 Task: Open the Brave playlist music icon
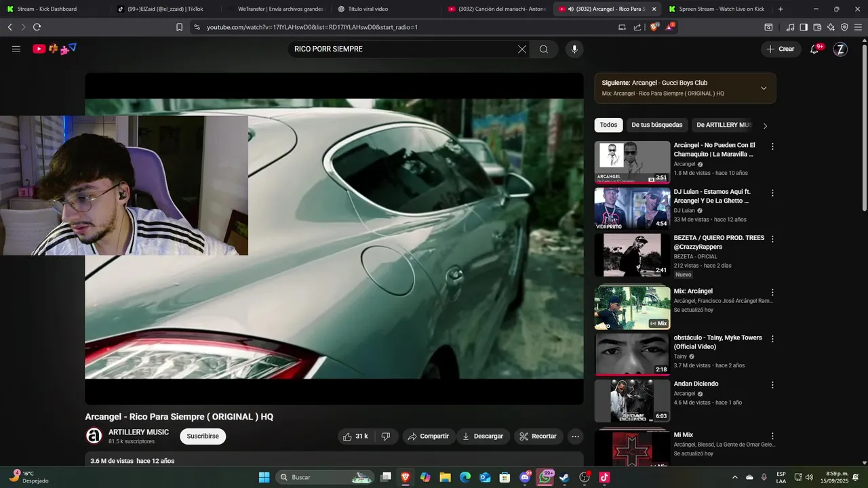click(x=790, y=27)
